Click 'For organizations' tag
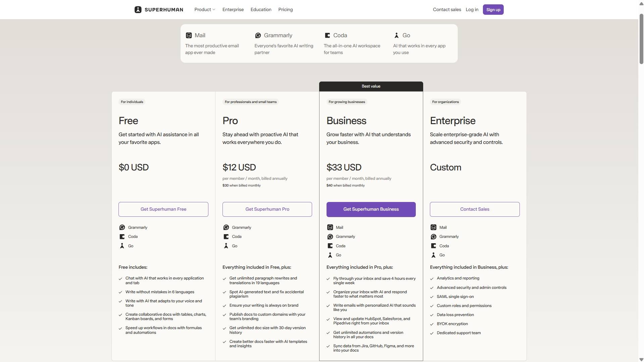Screen dimensions: 644x362 445,102
